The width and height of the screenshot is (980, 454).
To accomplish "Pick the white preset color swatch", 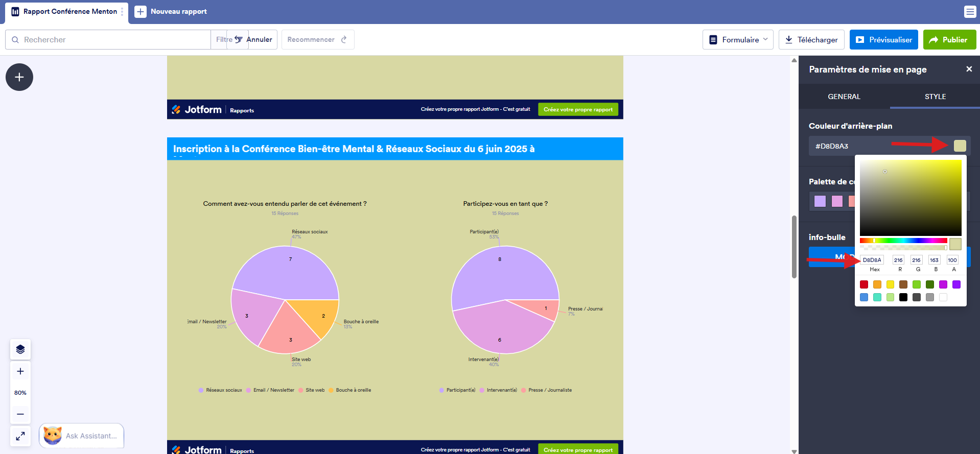I will tap(943, 297).
